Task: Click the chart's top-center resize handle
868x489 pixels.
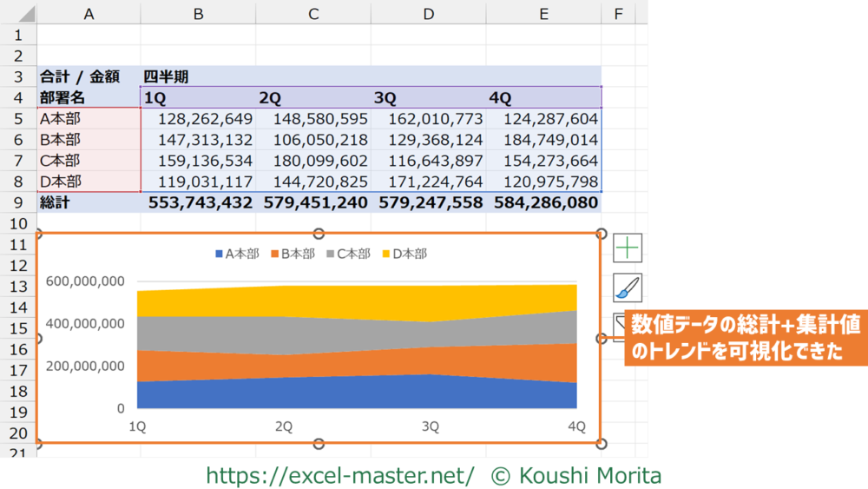Action: [x=319, y=234]
